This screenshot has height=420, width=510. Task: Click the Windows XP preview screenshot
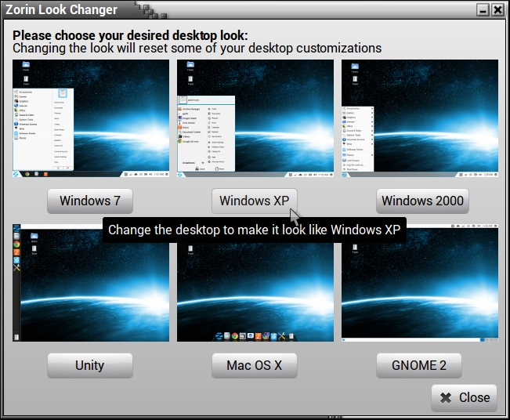pos(255,118)
